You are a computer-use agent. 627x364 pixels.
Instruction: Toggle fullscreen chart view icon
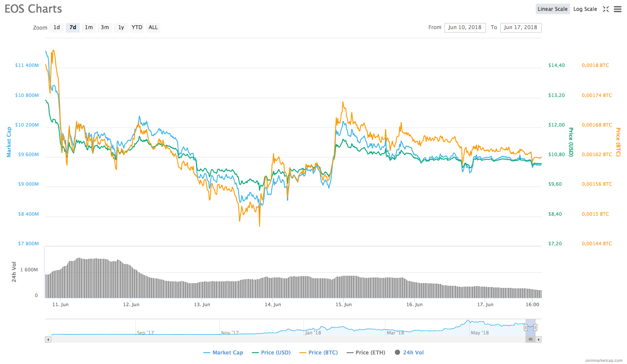(x=606, y=9)
